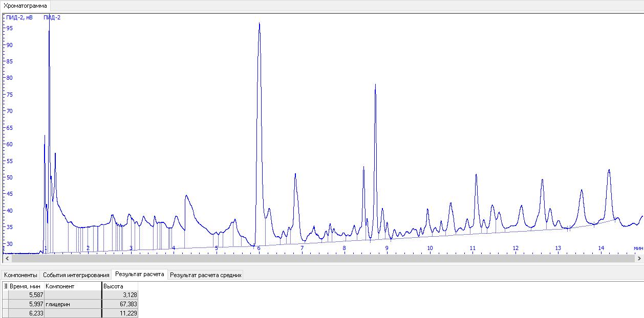The image size is (644, 318).
Task: Select the глицерин component cell
Action: [x=73, y=304]
